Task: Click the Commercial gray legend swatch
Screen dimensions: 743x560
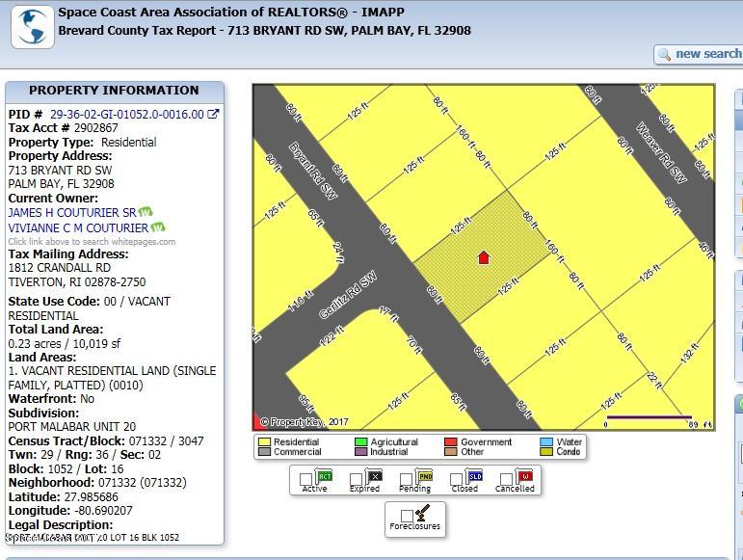Action: tap(264, 452)
